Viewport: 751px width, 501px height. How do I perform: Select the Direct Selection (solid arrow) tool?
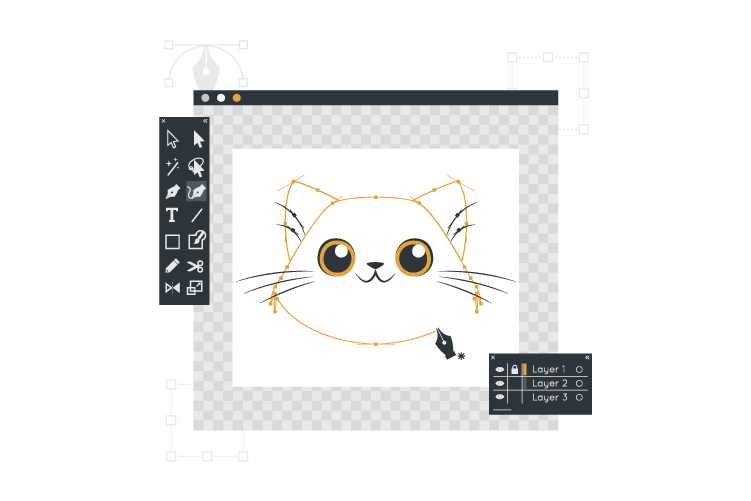pyautogui.click(x=198, y=139)
